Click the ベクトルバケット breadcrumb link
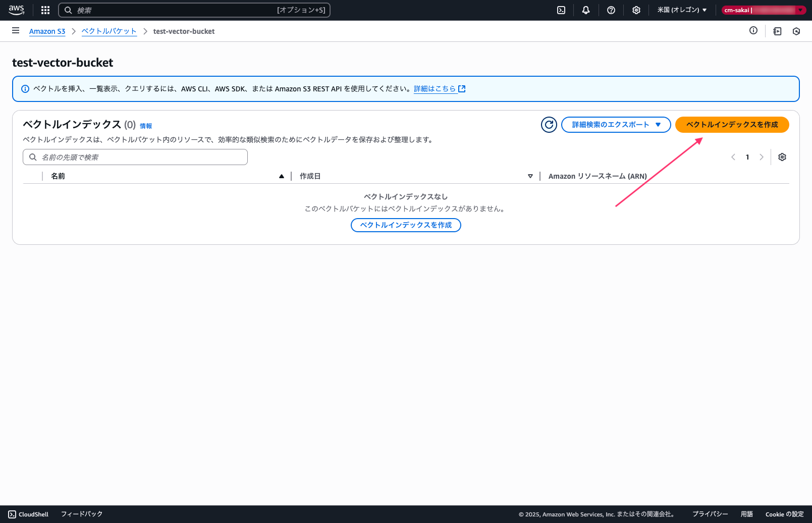The width and height of the screenshot is (812, 523). pos(109,31)
